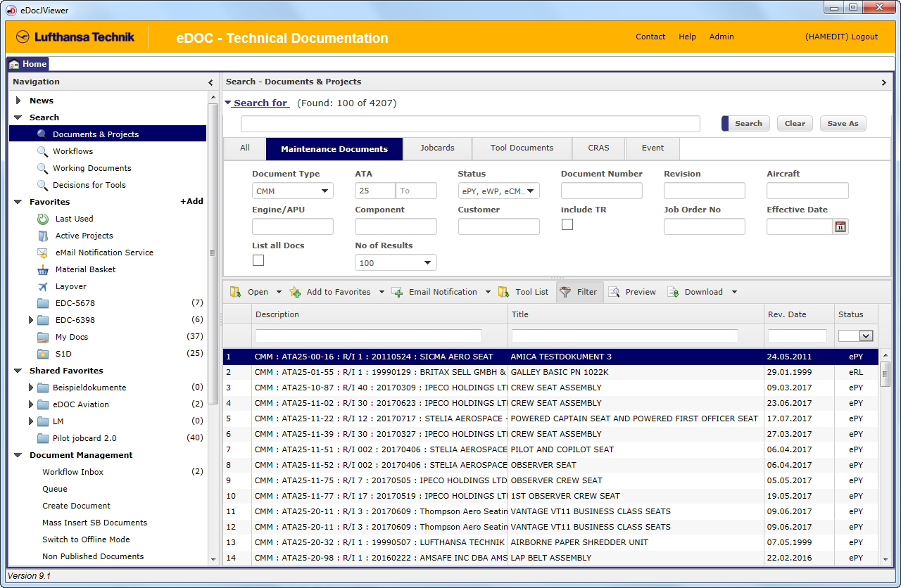The image size is (901, 588).
Task: Switch to the Tool Documents tab
Action: pyautogui.click(x=522, y=148)
